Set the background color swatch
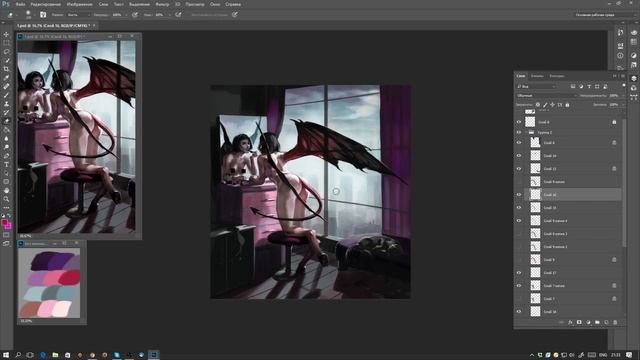The height and width of the screenshot is (360, 640). [9, 226]
